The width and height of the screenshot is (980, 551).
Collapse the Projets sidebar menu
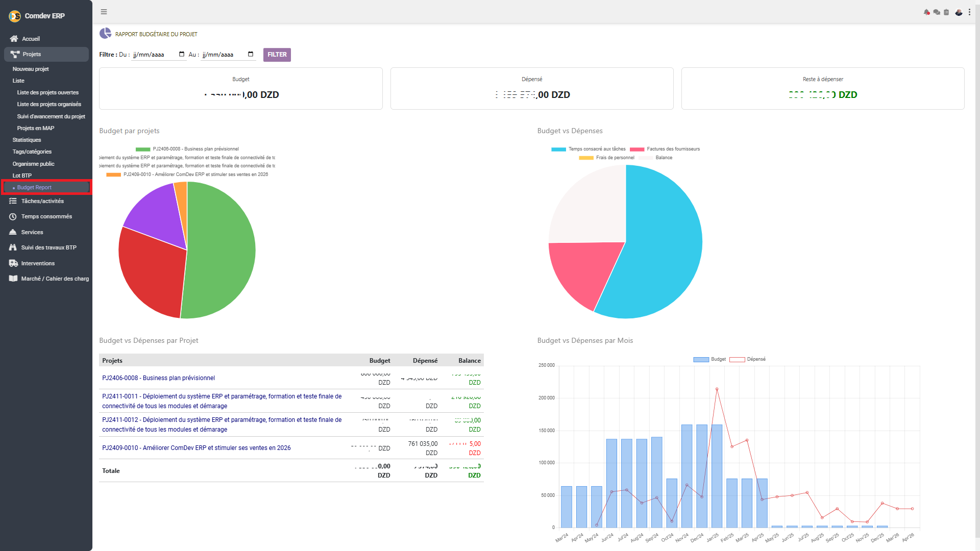[46, 54]
